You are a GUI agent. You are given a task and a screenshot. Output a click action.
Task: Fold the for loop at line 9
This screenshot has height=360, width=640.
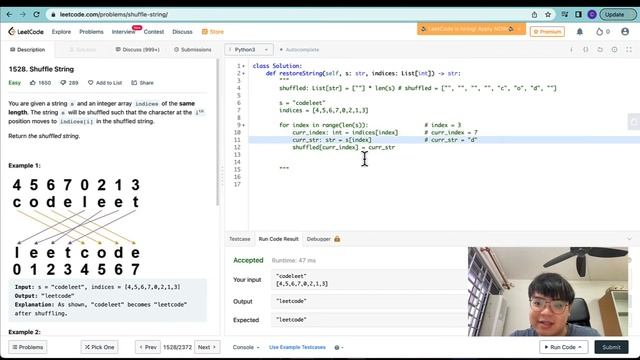[244, 125]
